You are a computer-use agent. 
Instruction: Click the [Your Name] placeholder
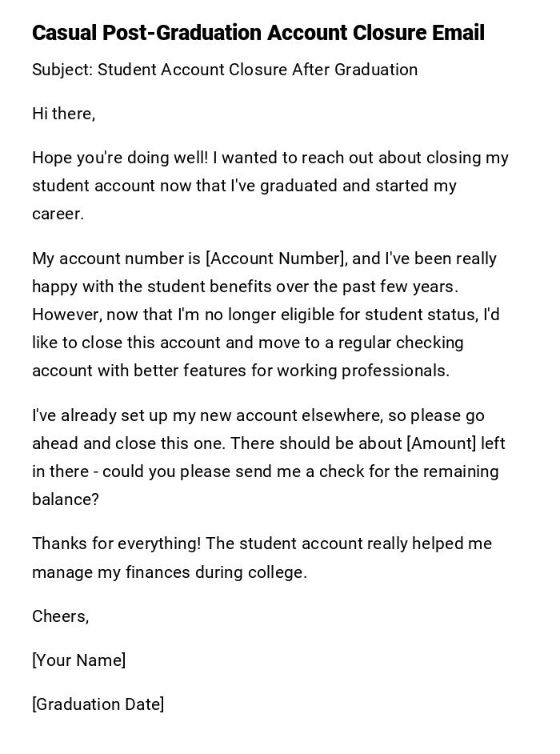point(78,660)
